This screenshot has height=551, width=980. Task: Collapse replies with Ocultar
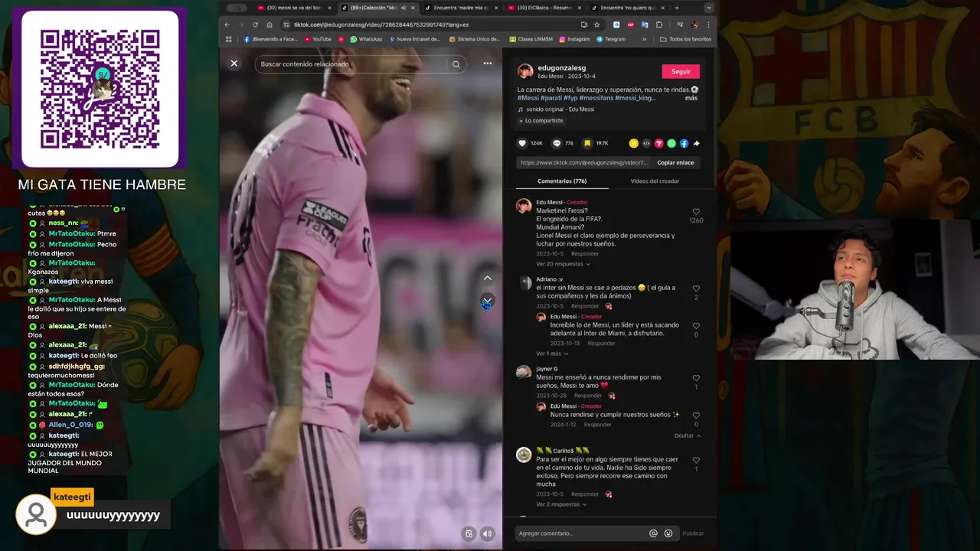pyautogui.click(x=688, y=435)
